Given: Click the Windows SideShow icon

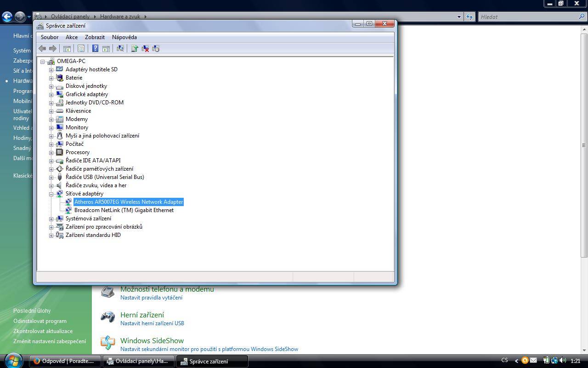Looking at the screenshot, I should tap(107, 343).
